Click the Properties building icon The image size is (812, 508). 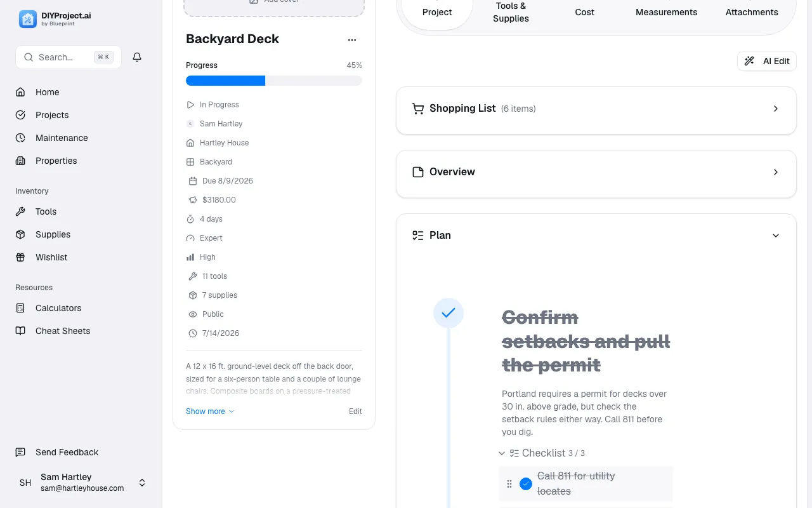click(x=20, y=161)
